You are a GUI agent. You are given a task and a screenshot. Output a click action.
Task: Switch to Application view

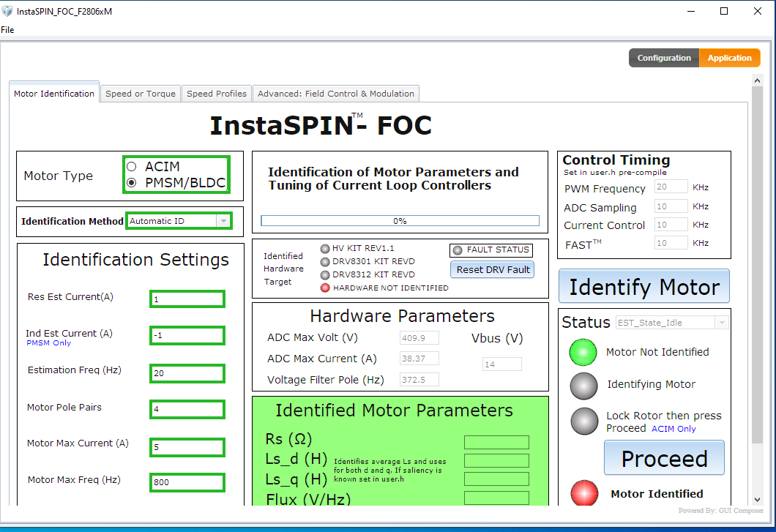[x=729, y=58]
